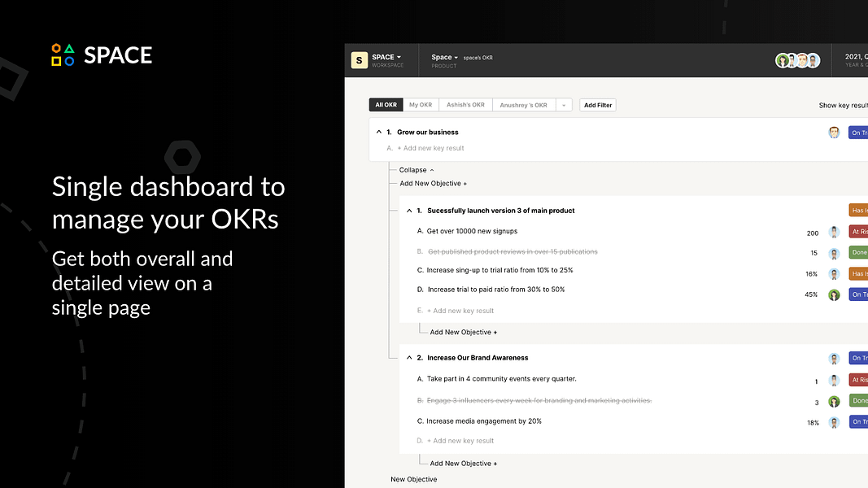Click 'Add new key result' under Grow our business
The height and width of the screenshot is (488, 868).
[x=432, y=148]
